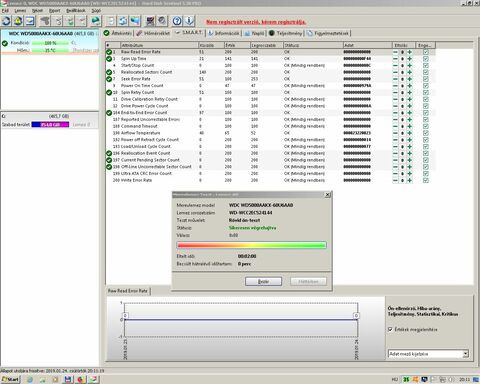The width and height of the screenshot is (480, 384).
Task: Click the green globe network toolbar icon
Action: (x=95, y=21)
